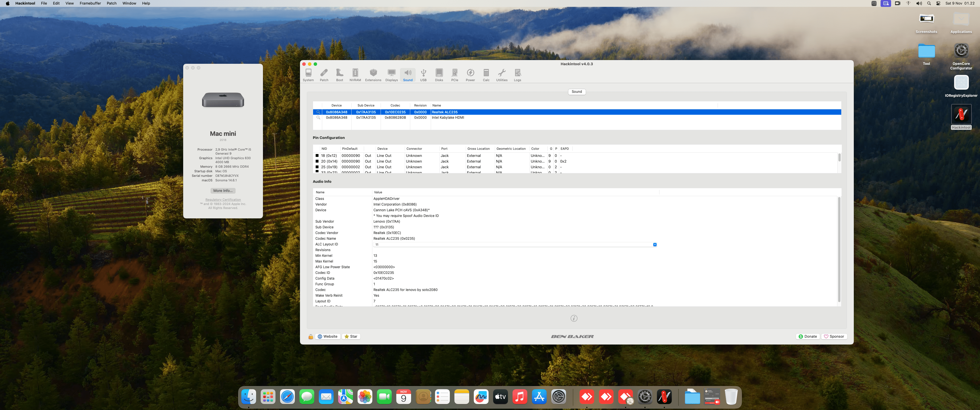Select the Sound tab button
Viewport: 980px width, 410px height.
[577, 92]
